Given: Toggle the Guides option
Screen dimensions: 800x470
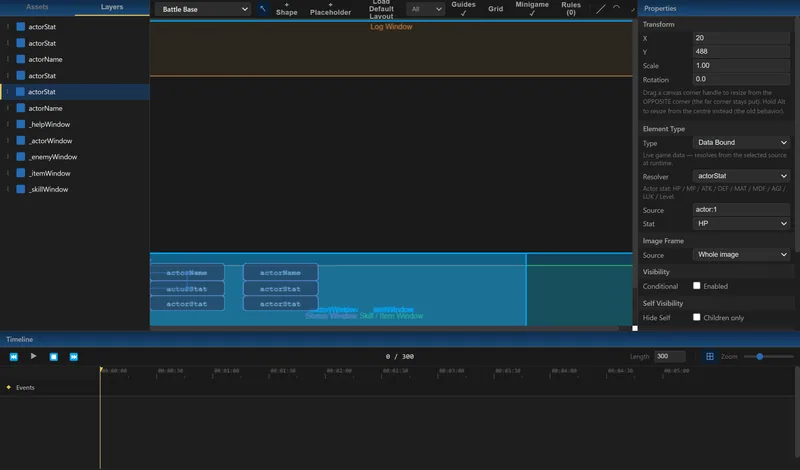Looking at the screenshot, I should point(463,9).
